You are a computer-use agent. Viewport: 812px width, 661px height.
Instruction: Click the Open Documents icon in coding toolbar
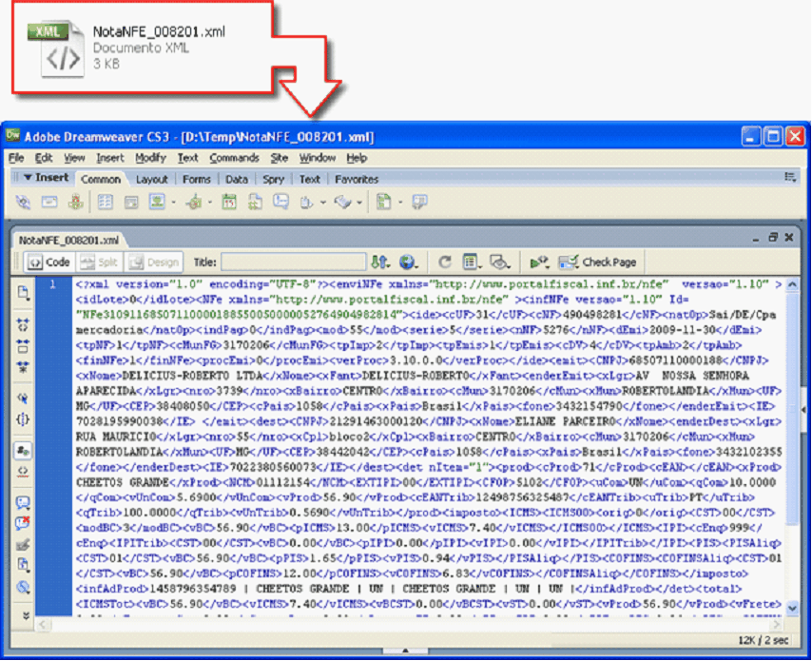[23, 294]
